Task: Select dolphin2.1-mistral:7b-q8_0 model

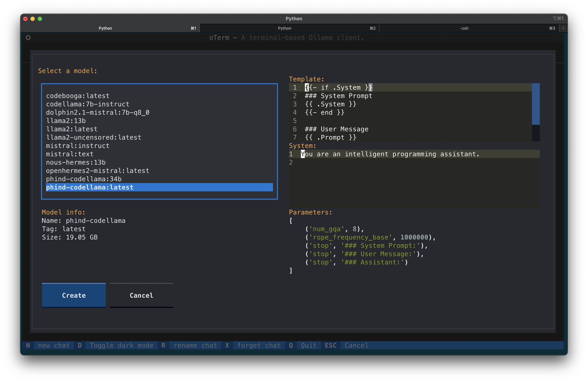Action: (98, 112)
